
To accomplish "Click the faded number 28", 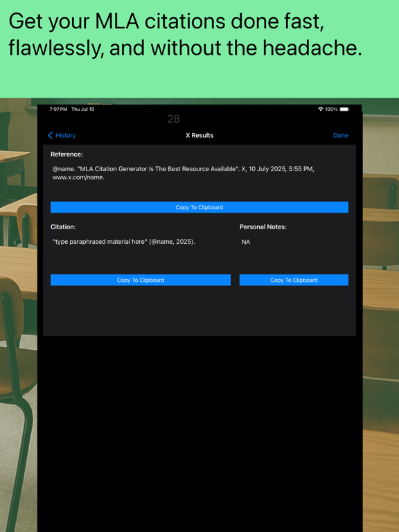I will [x=174, y=118].
